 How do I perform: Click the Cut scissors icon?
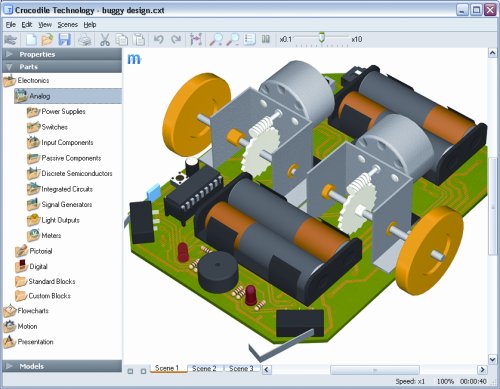(105, 40)
